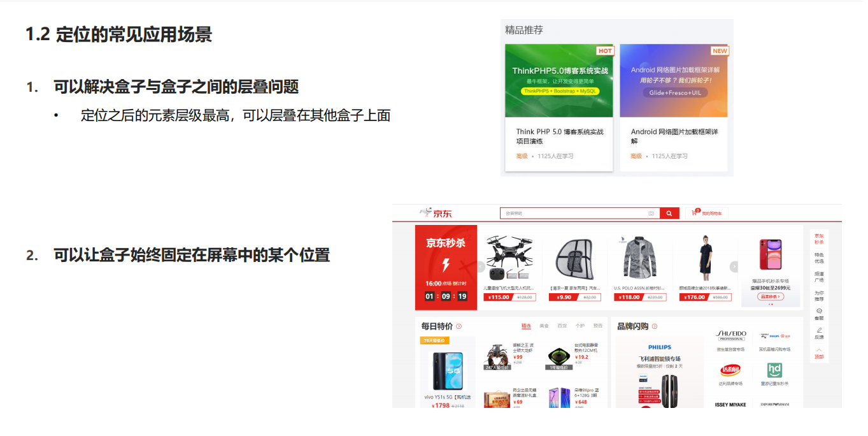Click the Android 网络图片加载框架 course cover
The image size is (868, 436).
click(x=674, y=80)
